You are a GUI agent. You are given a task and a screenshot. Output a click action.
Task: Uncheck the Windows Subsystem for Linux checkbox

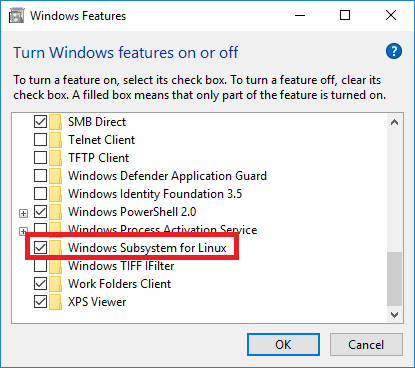coord(40,248)
